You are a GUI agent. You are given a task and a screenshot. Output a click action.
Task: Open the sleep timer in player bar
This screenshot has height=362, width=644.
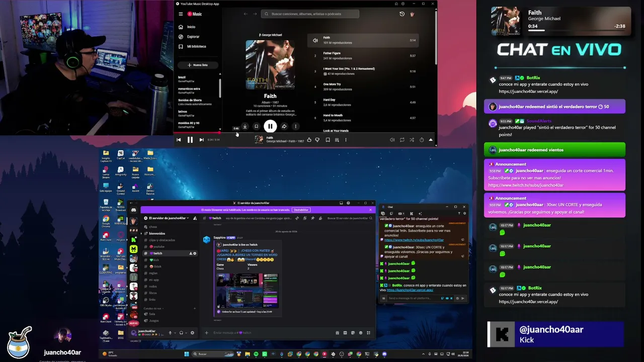point(422,140)
